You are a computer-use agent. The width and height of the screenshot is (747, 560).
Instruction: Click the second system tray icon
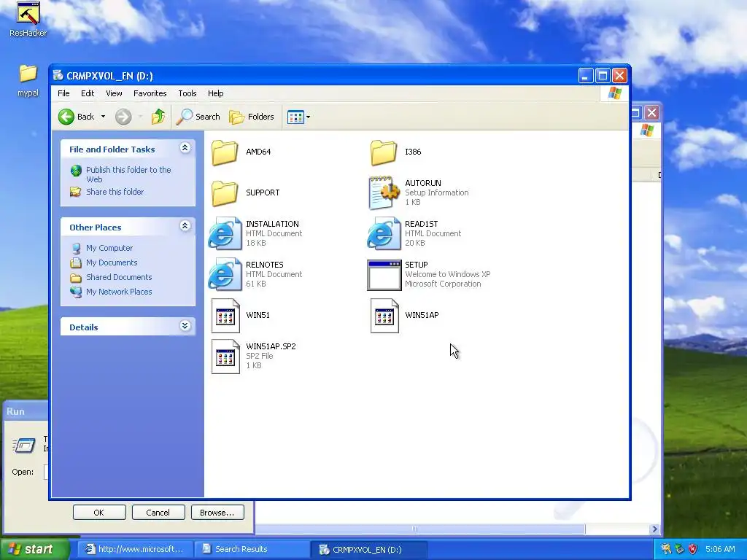click(680, 549)
